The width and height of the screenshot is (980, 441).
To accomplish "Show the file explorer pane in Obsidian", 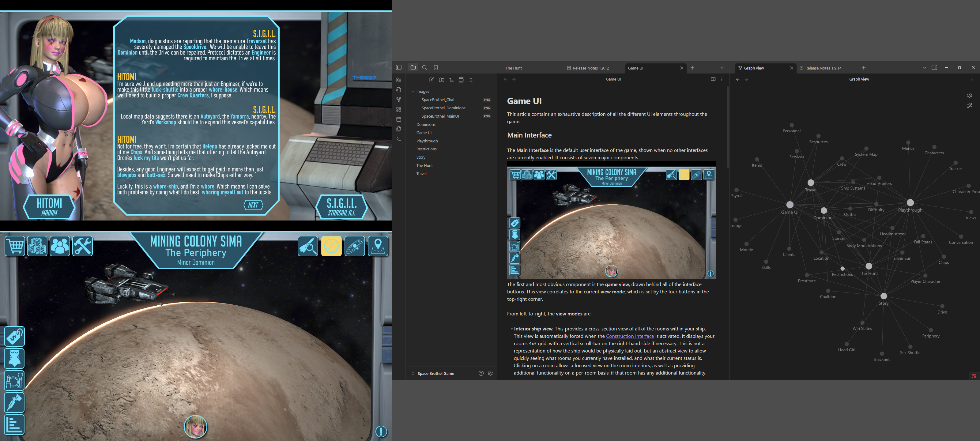I will click(413, 67).
